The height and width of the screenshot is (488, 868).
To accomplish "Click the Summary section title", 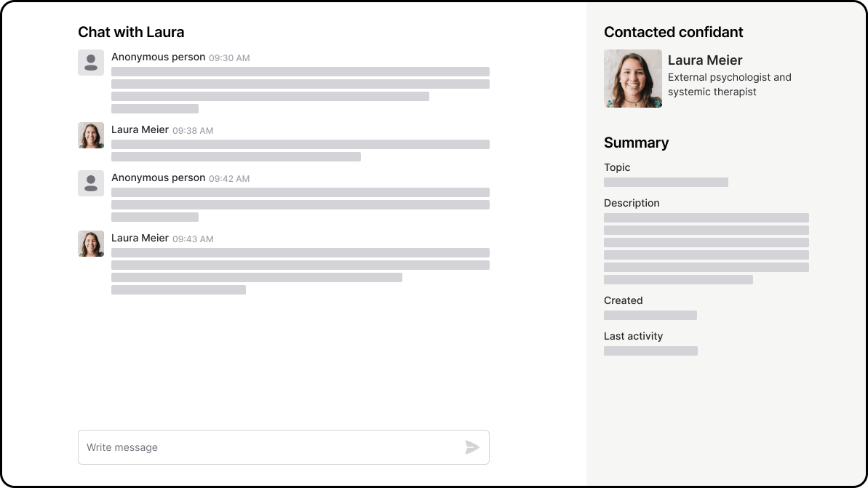I will pos(636,143).
